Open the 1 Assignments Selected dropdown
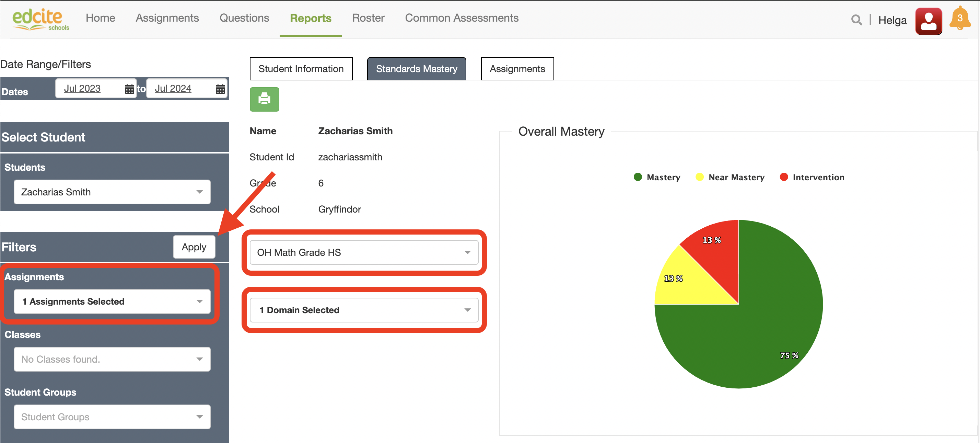Viewport: 980px width, 443px height. coord(112,302)
